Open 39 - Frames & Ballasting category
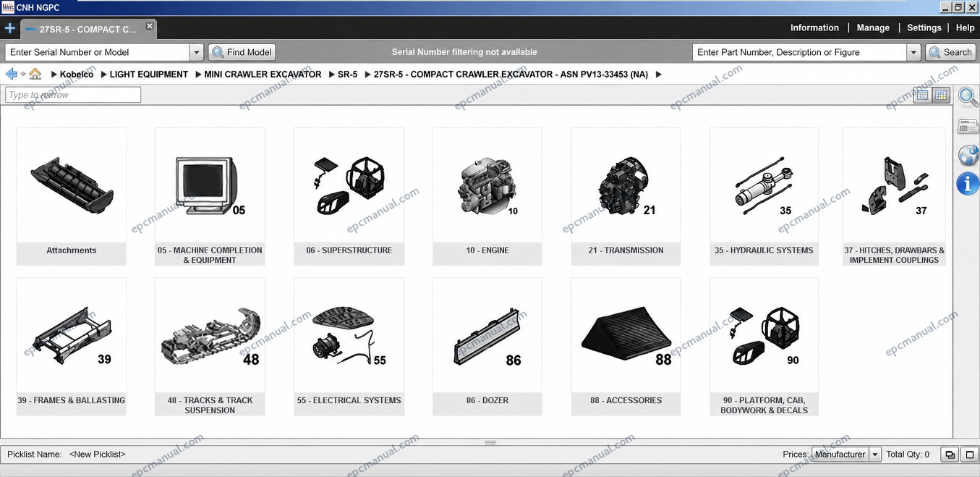The width and height of the screenshot is (980, 477). point(72,346)
